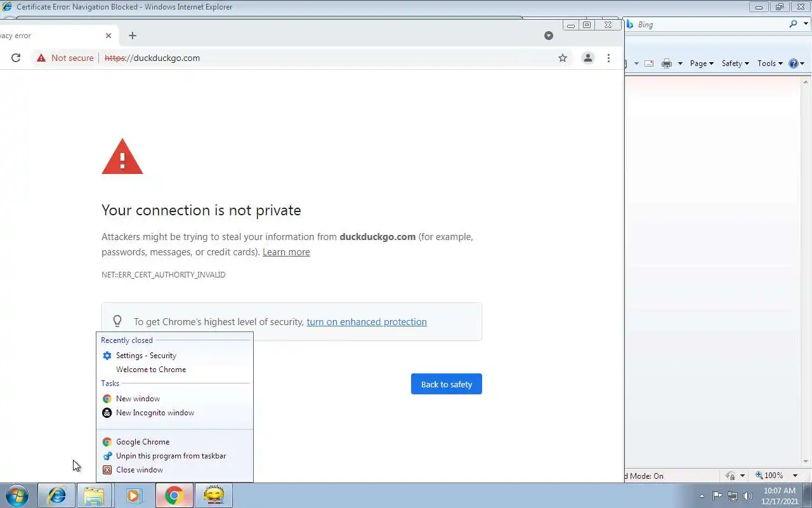
Task: Open Internet Explorer from the taskbar
Action: pyautogui.click(x=56, y=495)
